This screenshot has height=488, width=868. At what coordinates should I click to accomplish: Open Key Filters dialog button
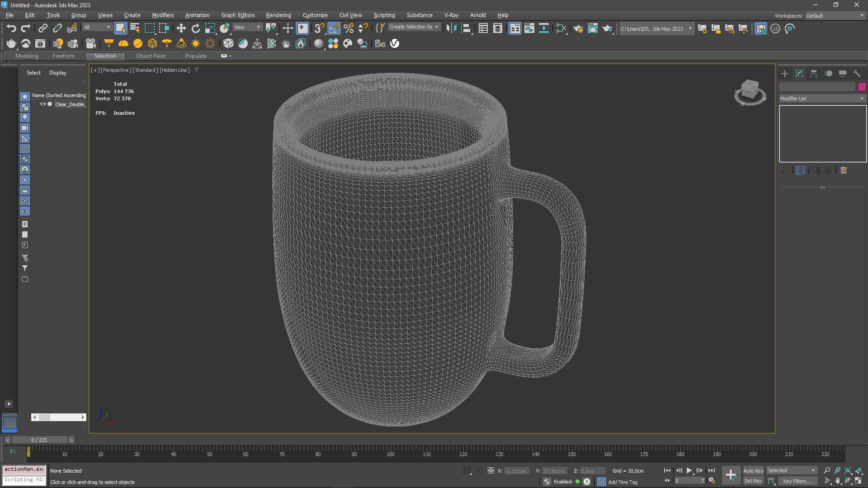coord(797,481)
